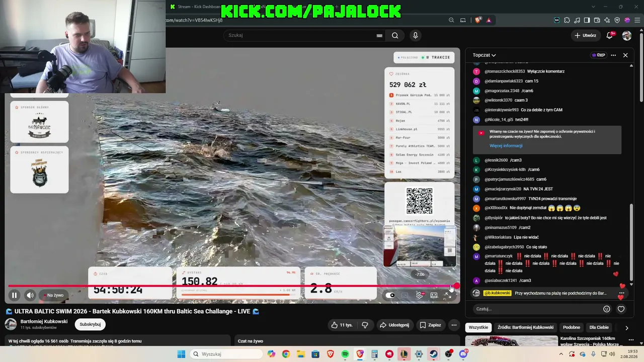Subscribe using the Subskrybuj button
The width and height of the screenshot is (644, 362).
pos(90,324)
